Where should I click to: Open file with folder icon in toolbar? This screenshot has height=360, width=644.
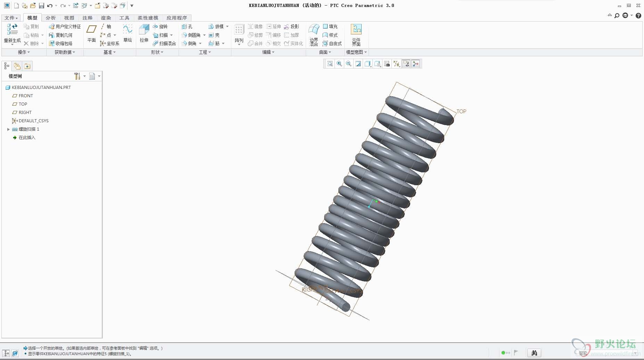33,6
